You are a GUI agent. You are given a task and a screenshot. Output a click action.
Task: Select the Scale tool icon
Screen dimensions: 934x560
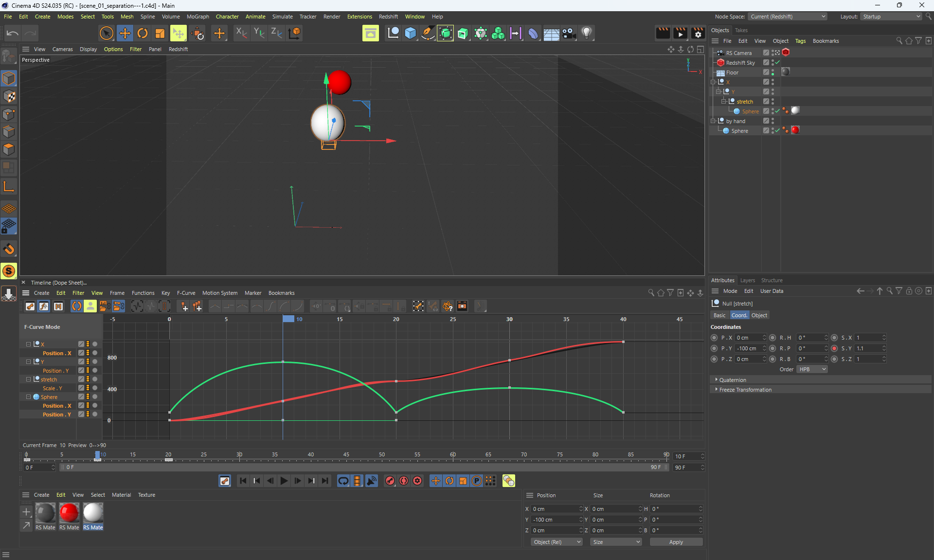pyautogui.click(x=160, y=33)
